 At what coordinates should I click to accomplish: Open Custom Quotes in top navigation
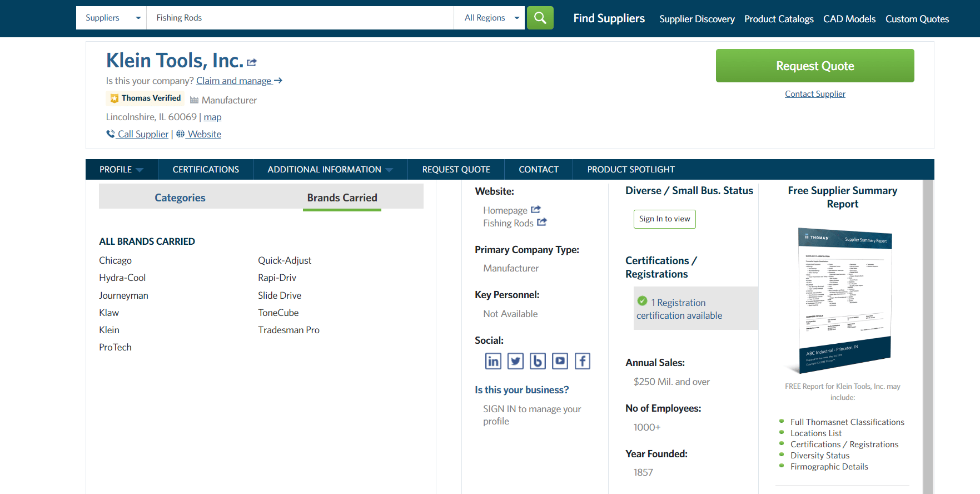917,19
